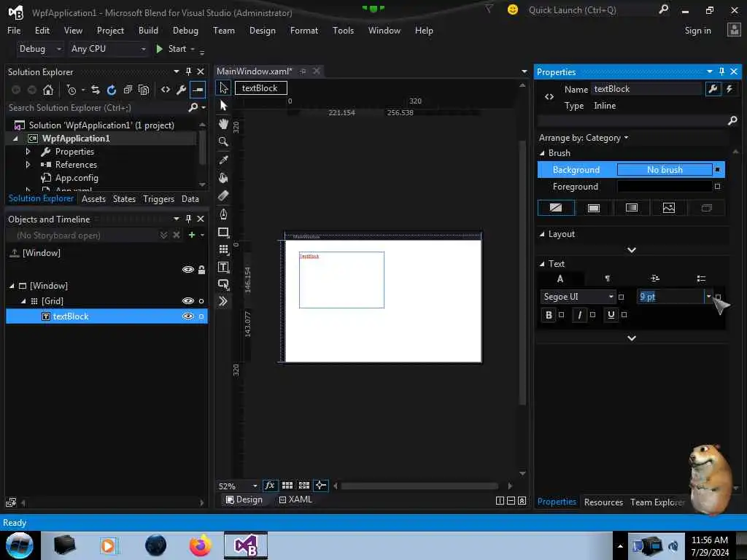Select the Eyedropper tool
Image resolution: width=747 pixels, height=560 pixels.
[223, 160]
